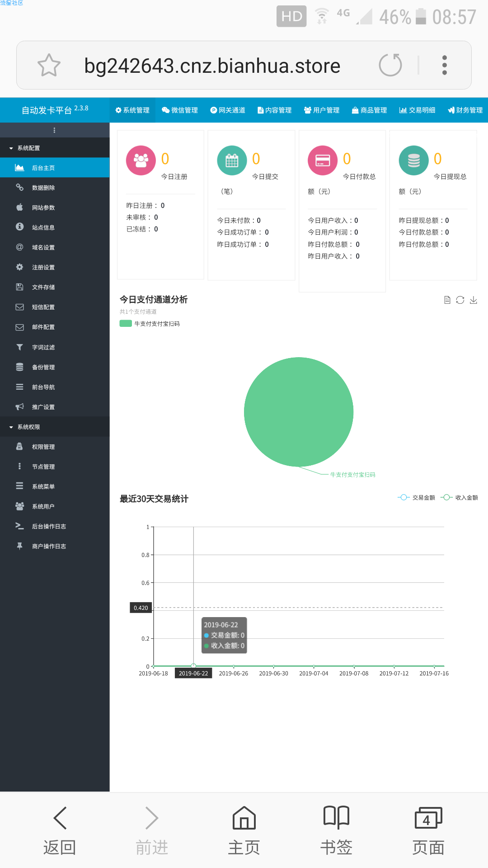This screenshot has height=868, width=488.
Task: Click the green pie chart slice
Action: click(299, 412)
